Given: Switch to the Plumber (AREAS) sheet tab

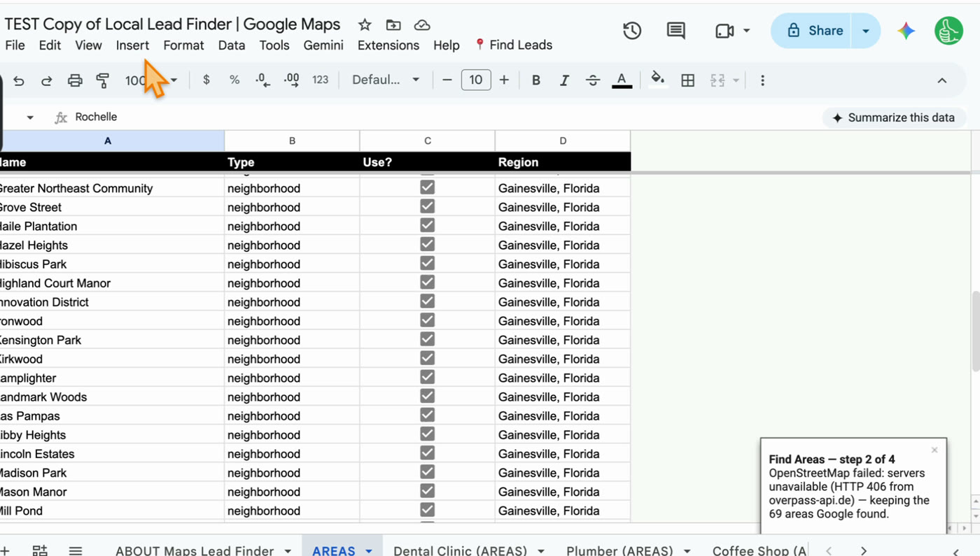Looking at the screenshot, I should click(x=619, y=550).
